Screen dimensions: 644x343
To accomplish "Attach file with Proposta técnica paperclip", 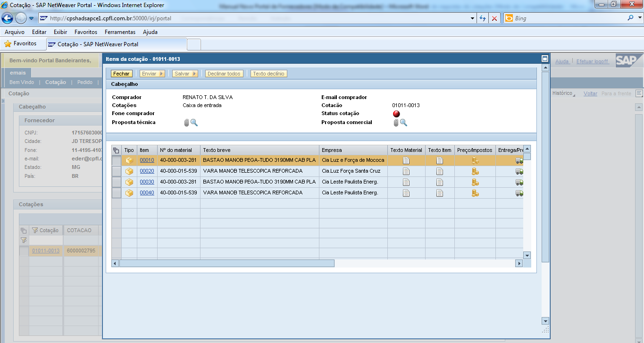I will point(186,123).
